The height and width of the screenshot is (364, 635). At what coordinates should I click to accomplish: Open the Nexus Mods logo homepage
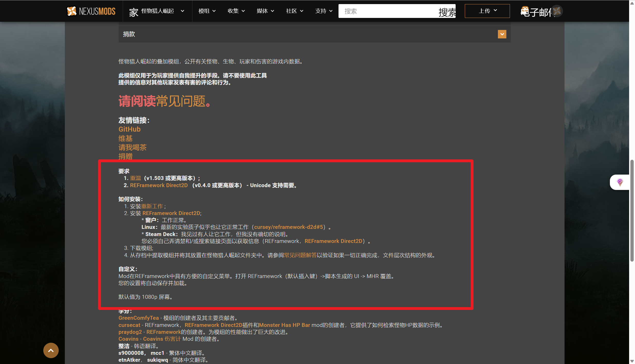(91, 11)
